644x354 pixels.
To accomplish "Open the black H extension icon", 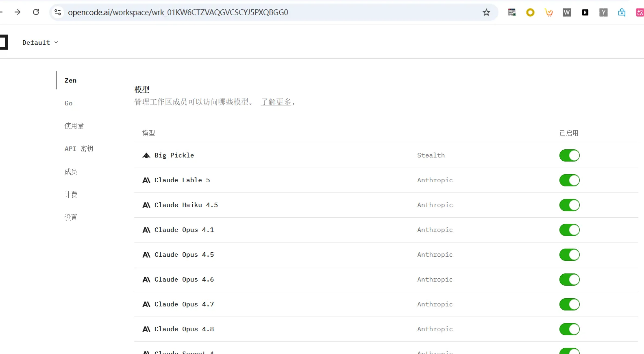I will [x=585, y=13].
